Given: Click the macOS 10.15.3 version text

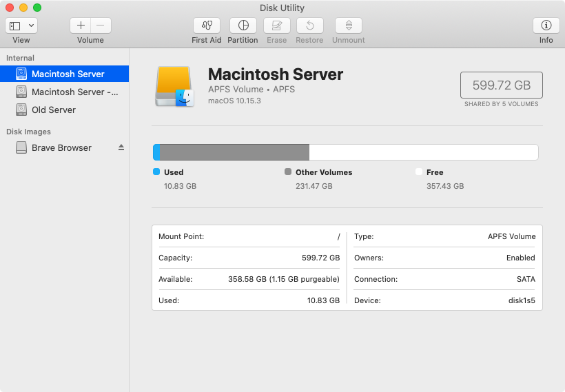Looking at the screenshot, I should 234,101.
